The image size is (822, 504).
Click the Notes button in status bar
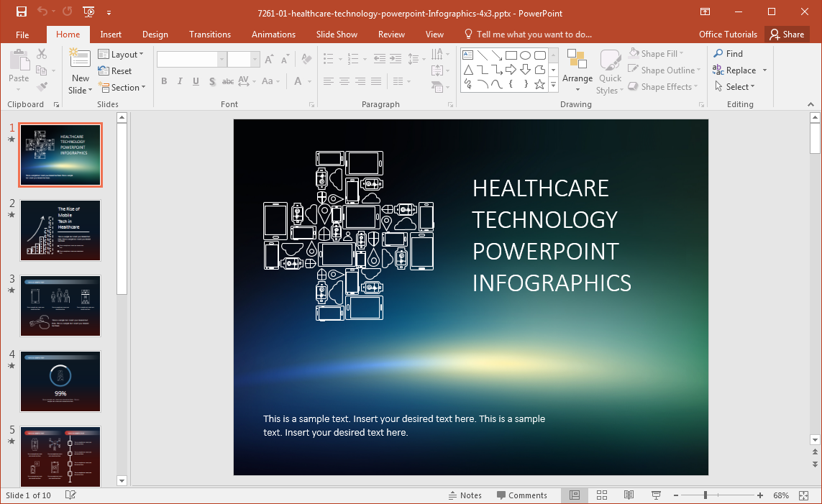click(x=465, y=495)
